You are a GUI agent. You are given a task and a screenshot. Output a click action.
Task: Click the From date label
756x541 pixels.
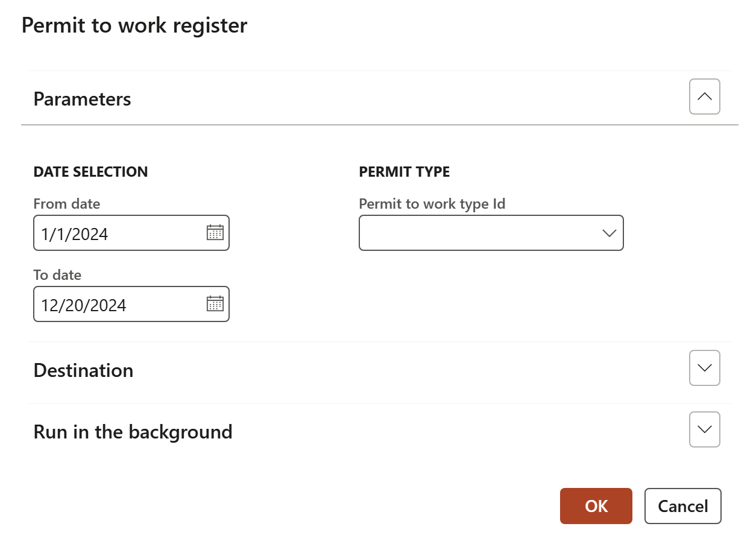(67, 204)
